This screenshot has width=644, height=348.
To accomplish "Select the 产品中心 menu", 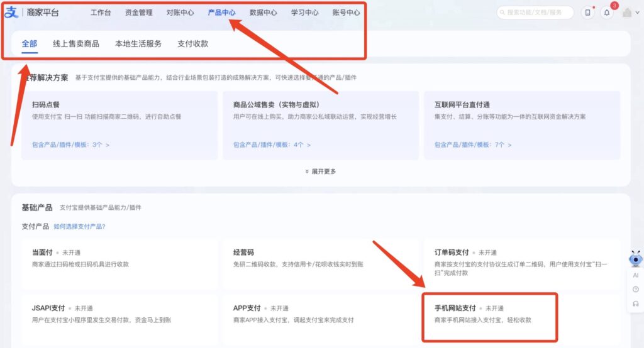I will coord(222,13).
